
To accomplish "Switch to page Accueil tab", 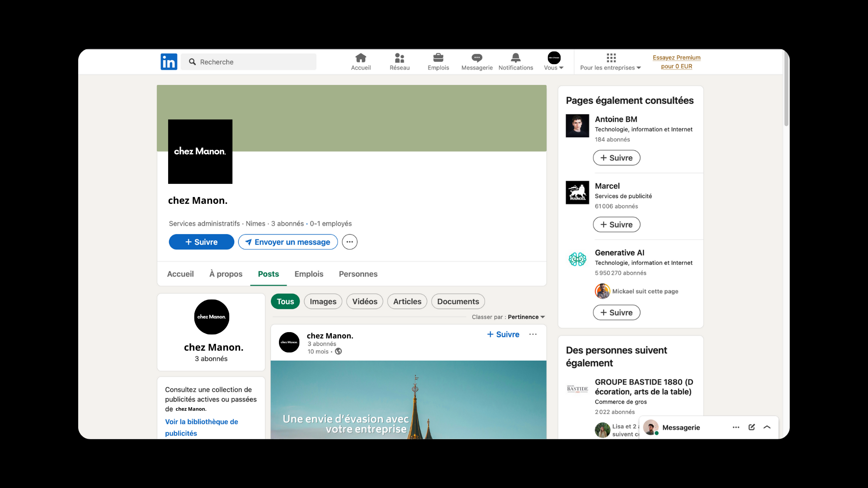I will pos(180,274).
